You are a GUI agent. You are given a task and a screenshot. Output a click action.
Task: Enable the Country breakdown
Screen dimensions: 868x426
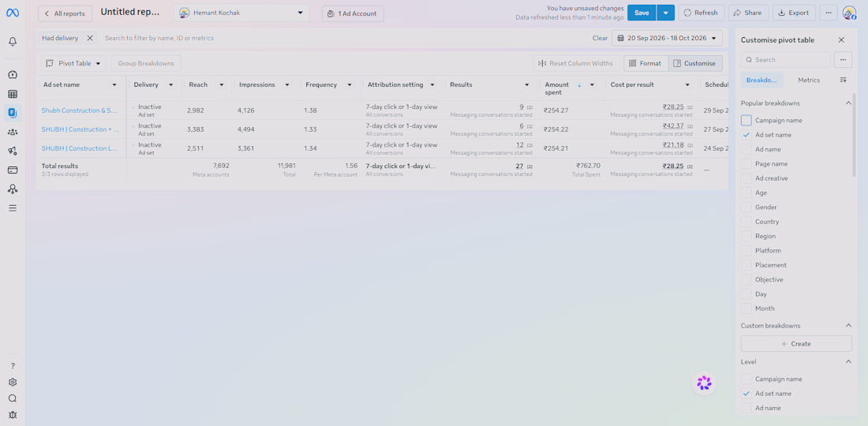click(x=746, y=222)
